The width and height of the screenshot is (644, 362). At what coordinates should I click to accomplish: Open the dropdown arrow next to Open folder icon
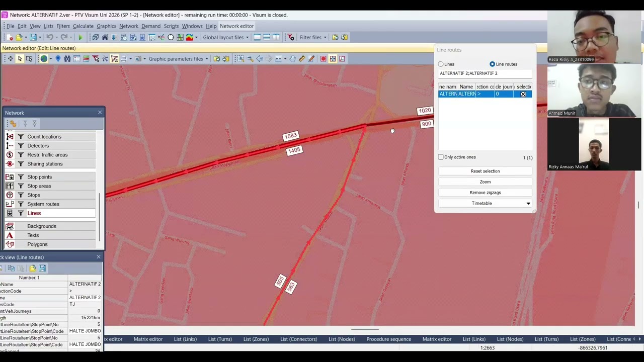[x=25, y=37]
